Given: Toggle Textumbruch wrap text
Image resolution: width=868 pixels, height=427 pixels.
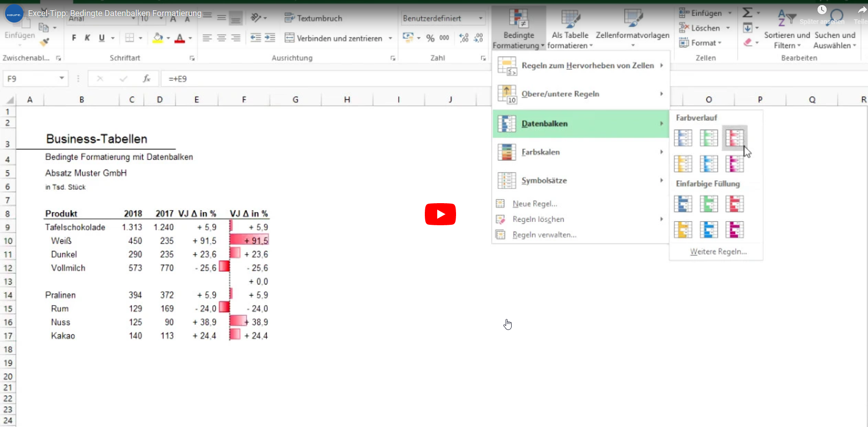Looking at the screenshot, I should tap(314, 18).
